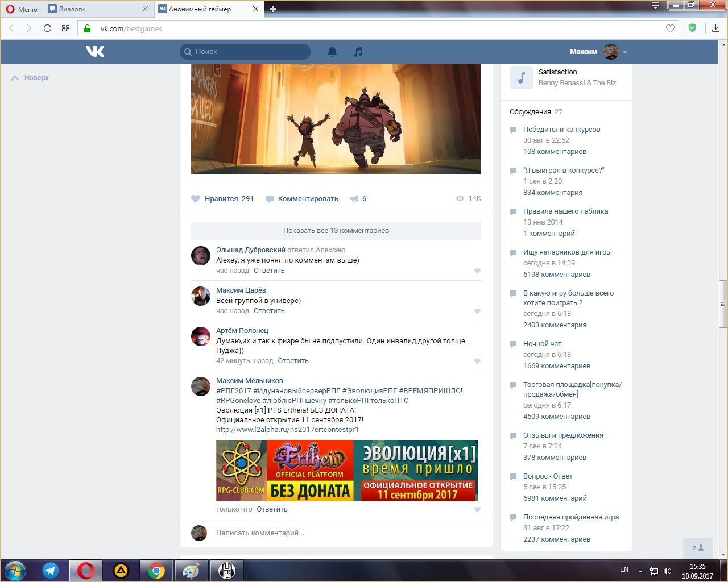The image size is (728, 582).
Task: Open Speed Dial grid icon
Action: point(65,28)
